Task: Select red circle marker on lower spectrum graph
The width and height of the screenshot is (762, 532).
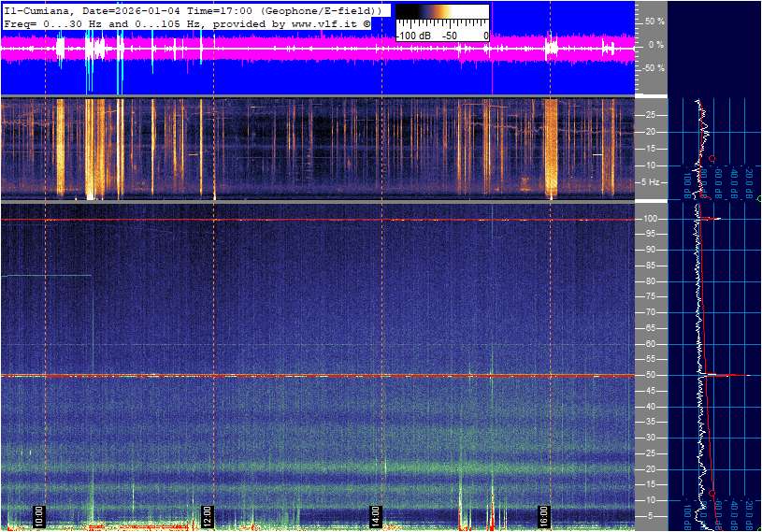Action: point(712,493)
